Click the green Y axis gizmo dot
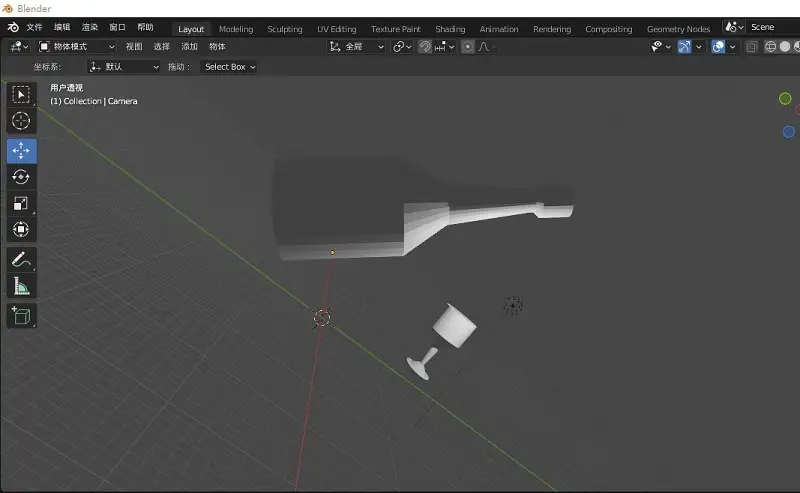Image resolution: width=800 pixels, height=493 pixels. [785, 98]
